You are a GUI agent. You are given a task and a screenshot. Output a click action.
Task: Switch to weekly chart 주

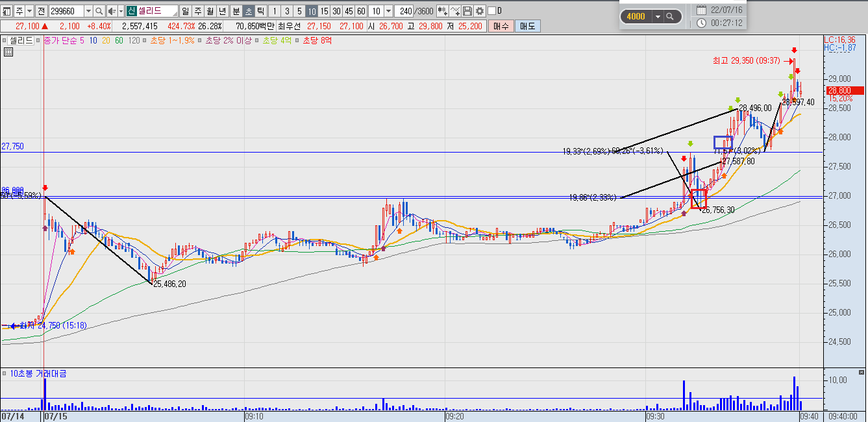pos(198,11)
